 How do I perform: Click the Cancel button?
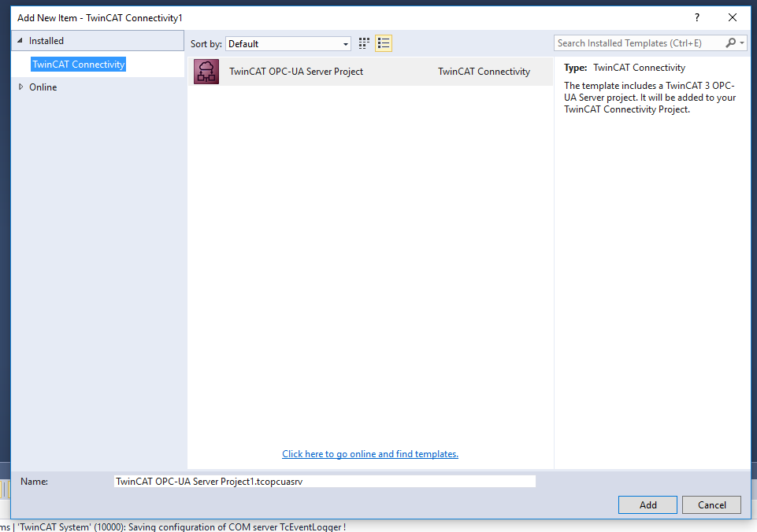point(711,505)
